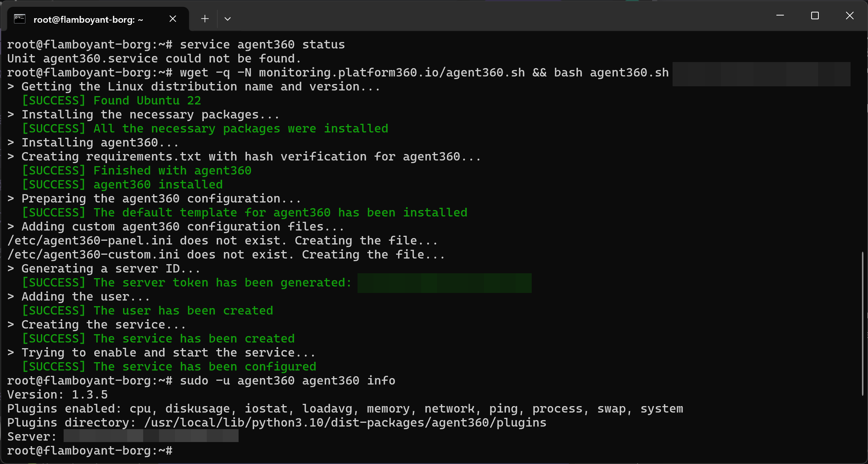Expand the new tab profile dropdown chevron
This screenshot has height=464, width=868.
228,19
